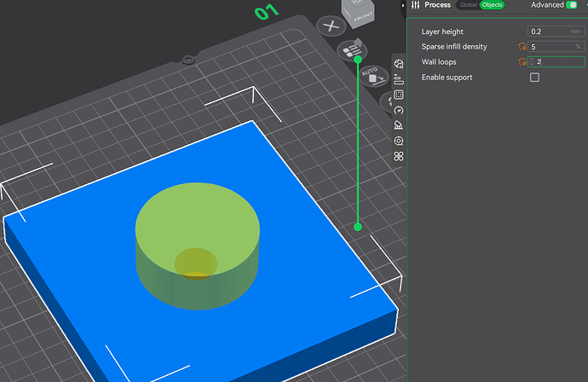
Task: Select the Objects process mode
Action: tap(492, 5)
